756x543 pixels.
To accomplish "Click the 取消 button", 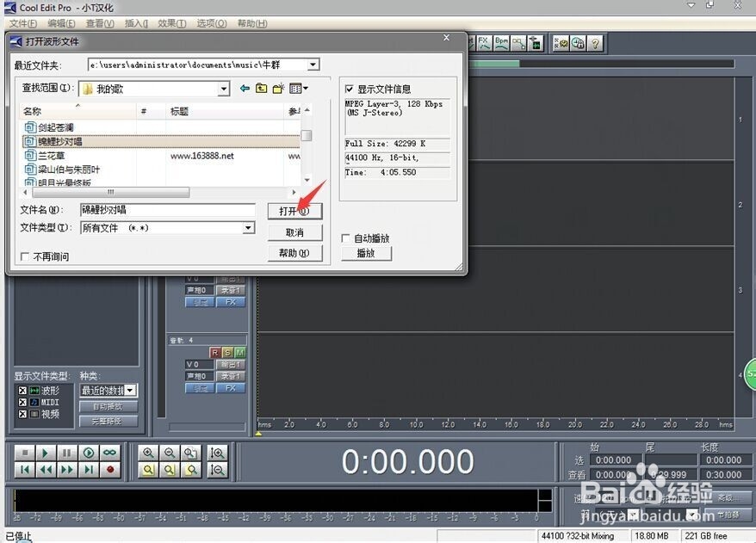I will (x=294, y=232).
